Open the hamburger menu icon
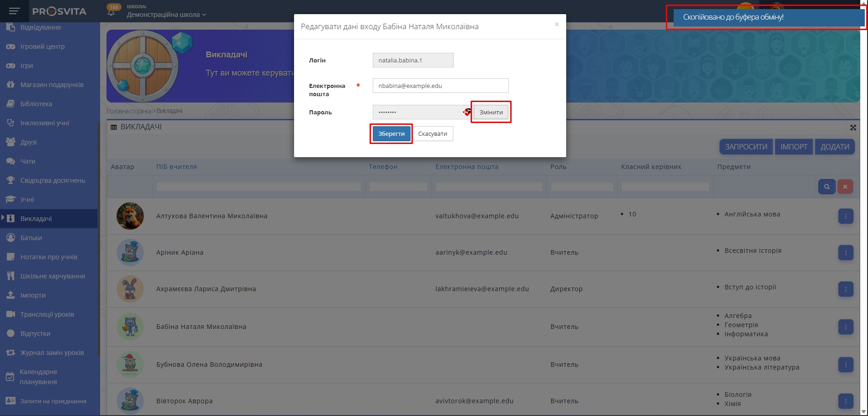This screenshot has width=868, height=416. pos(14,11)
